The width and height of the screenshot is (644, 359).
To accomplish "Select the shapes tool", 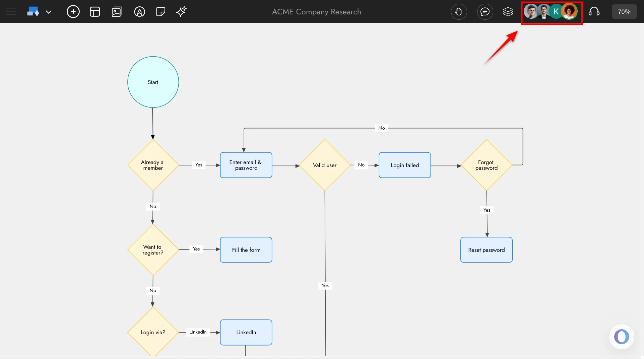I will [33, 11].
